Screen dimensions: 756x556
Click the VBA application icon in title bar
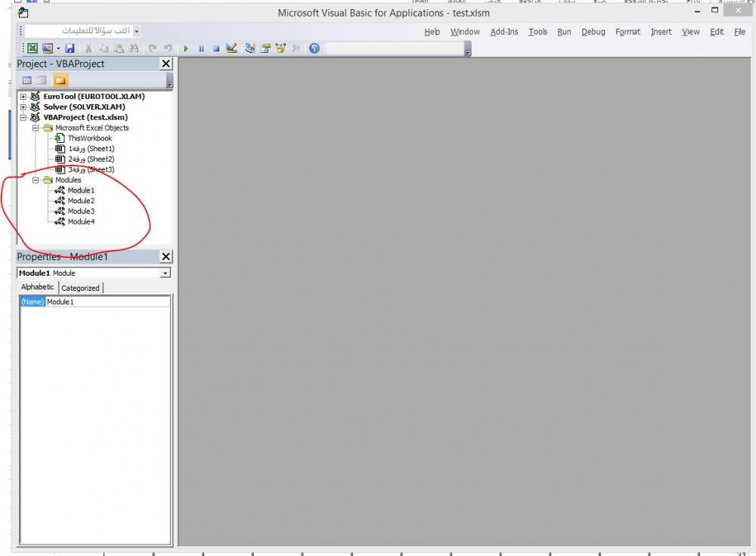coord(23,13)
